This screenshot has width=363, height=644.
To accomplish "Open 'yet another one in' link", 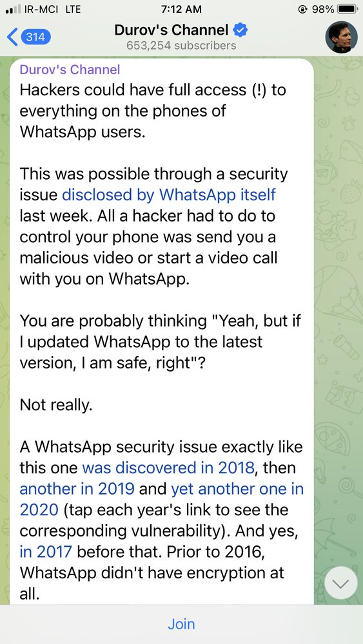I will [237, 489].
